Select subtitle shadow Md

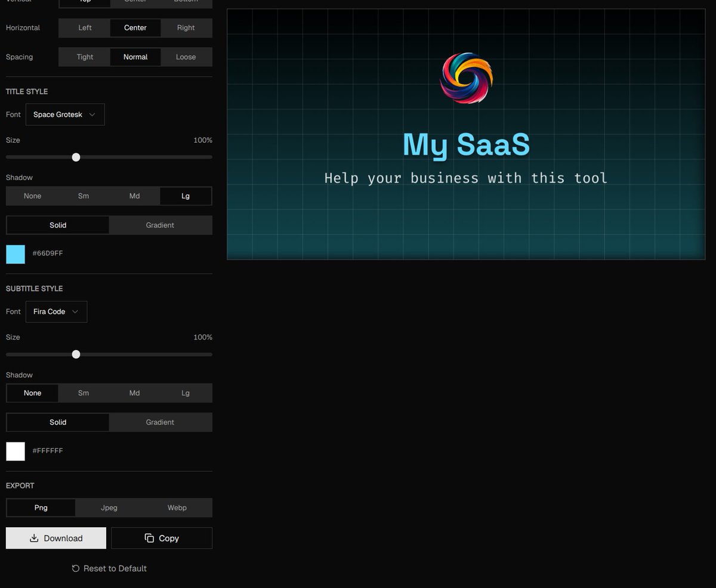click(x=135, y=393)
